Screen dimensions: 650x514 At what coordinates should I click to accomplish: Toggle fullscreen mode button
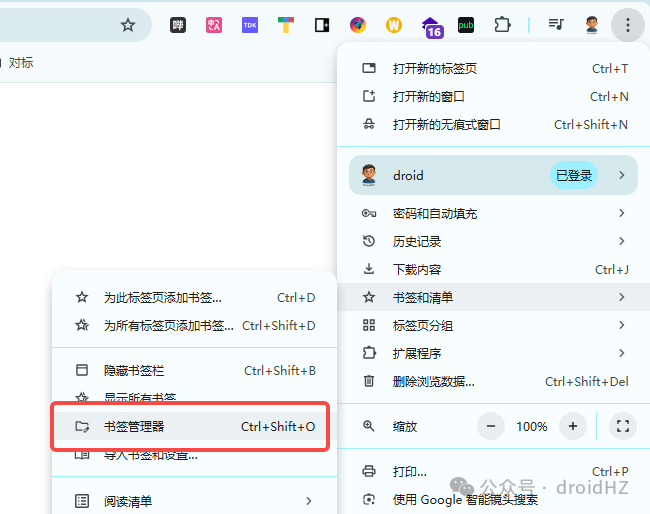623,426
